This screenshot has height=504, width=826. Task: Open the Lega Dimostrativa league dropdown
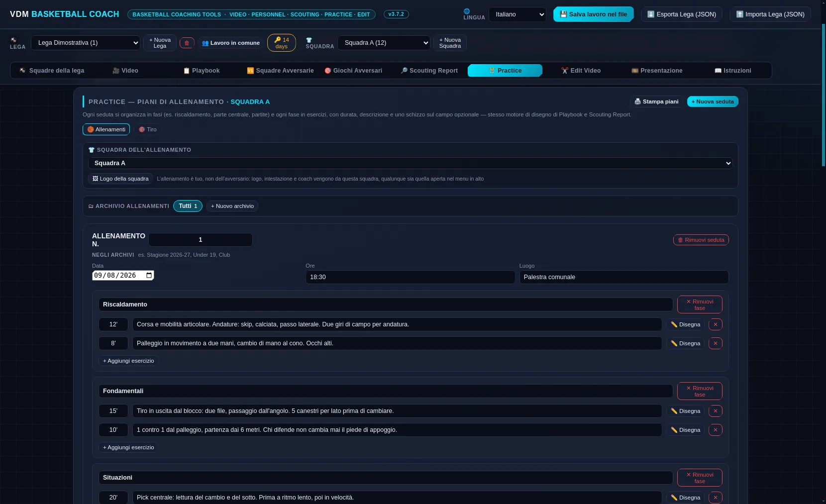click(x=85, y=43)
